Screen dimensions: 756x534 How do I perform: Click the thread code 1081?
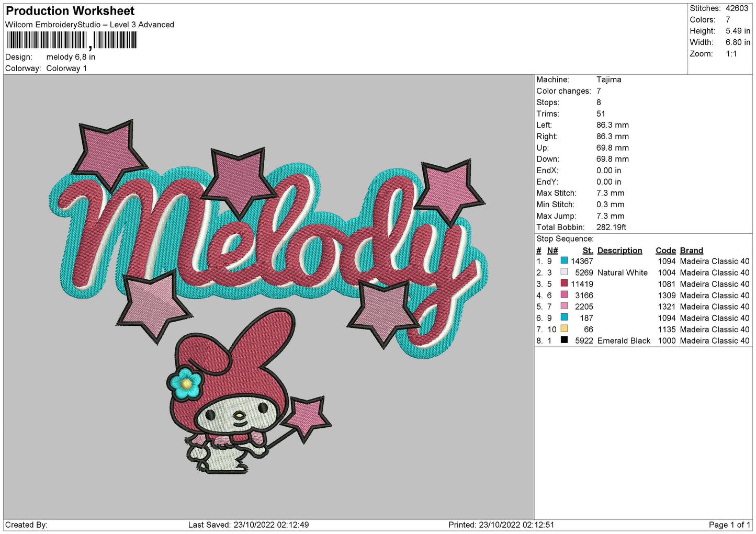[x=667, y=284]
